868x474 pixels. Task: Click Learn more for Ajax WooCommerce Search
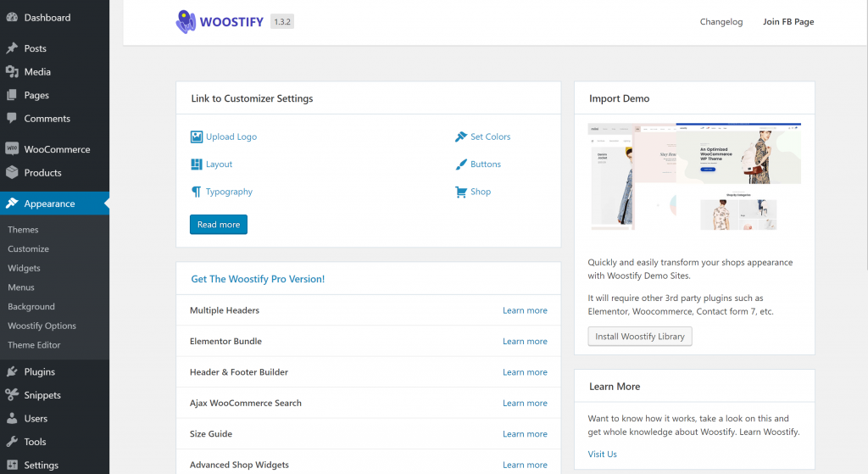(x=525, y=403)
